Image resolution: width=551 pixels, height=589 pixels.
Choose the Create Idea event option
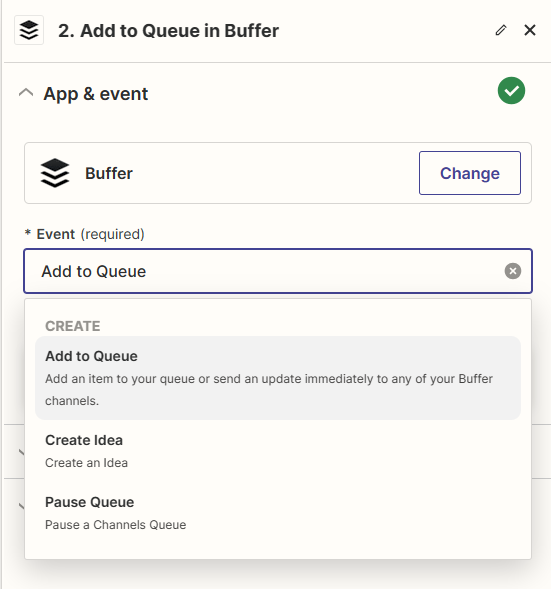pos(278,451)
